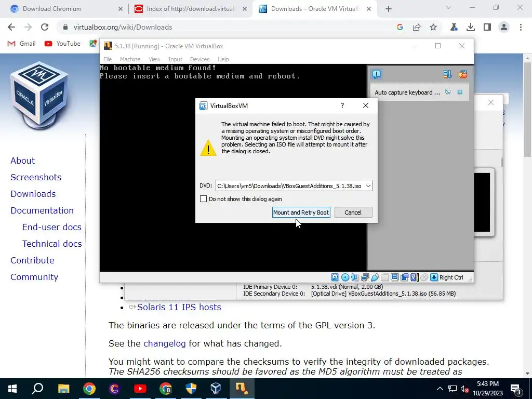Open the End-user docs link
The image size is (532, 399).
click(51, 227)
